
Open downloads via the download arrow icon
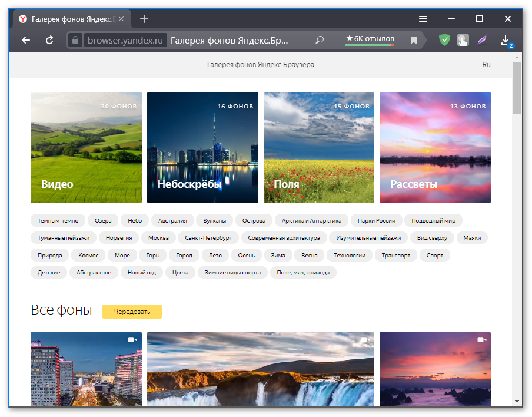(x=505, y=40)
